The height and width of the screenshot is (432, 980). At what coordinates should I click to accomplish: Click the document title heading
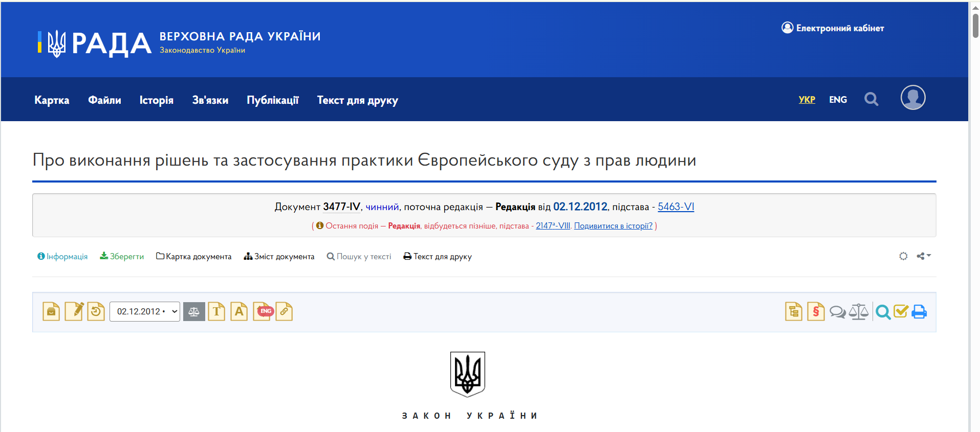(364, 161)
